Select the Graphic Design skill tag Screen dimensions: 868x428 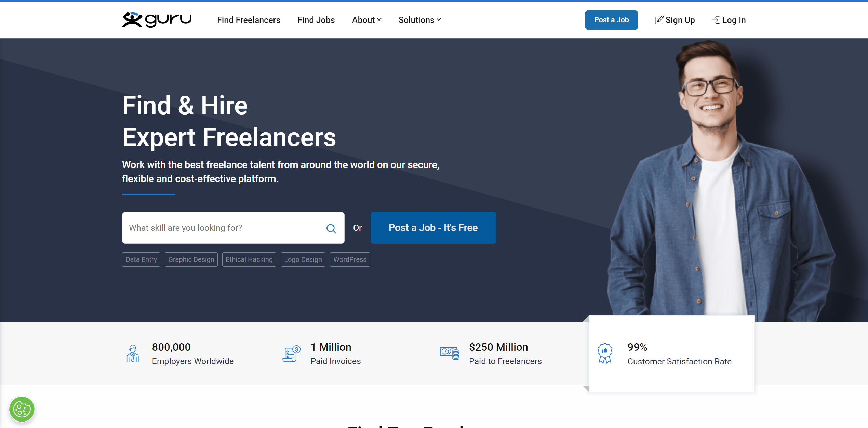pos(191,259)
